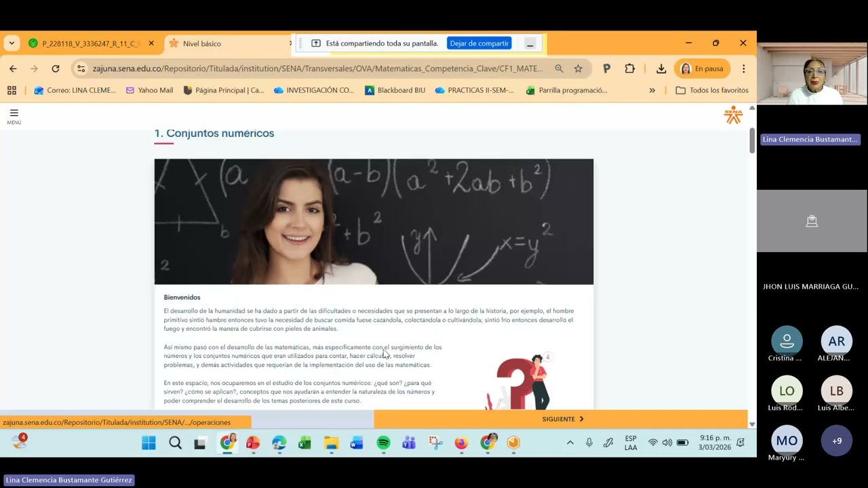Open the +9 more participants bubble
This screenshot has width=868, height=488.
click(x=837, y=441)
